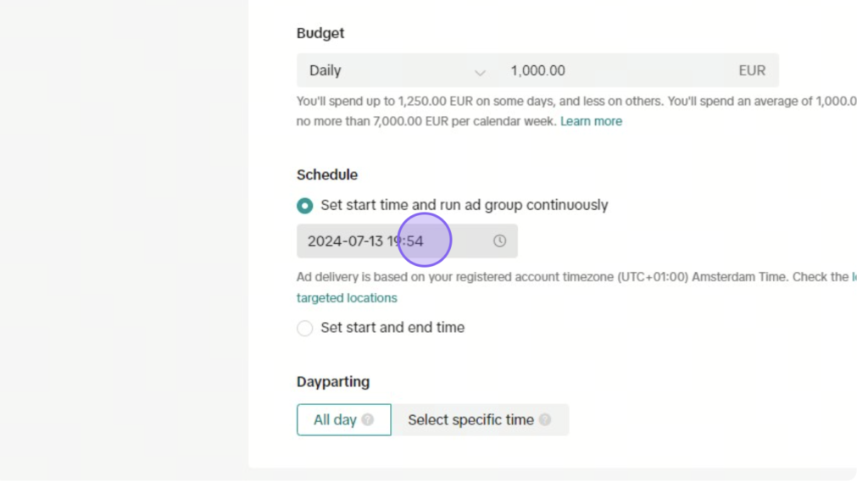This screenshot has width=868, height=482.
Task: Click the Dayparting section heading
Action: click(x=333, y=382)
